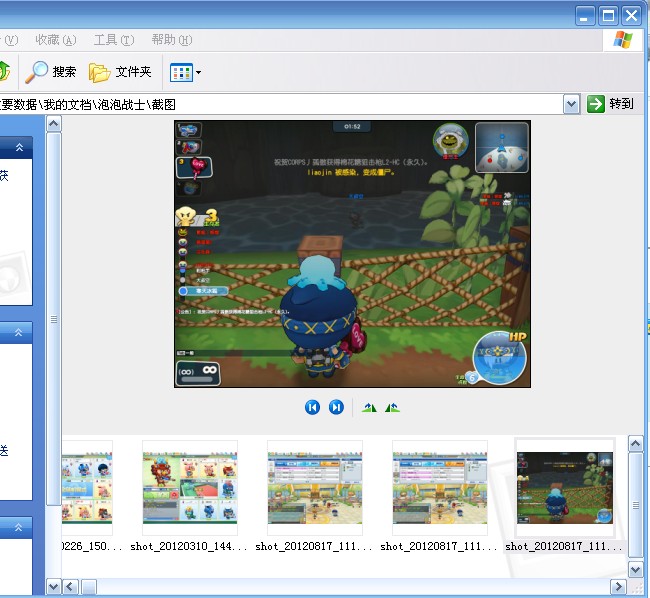This screenshot has width=650, height=598.
Task: Collapse the top task pane section
Action: click(19, 147)
